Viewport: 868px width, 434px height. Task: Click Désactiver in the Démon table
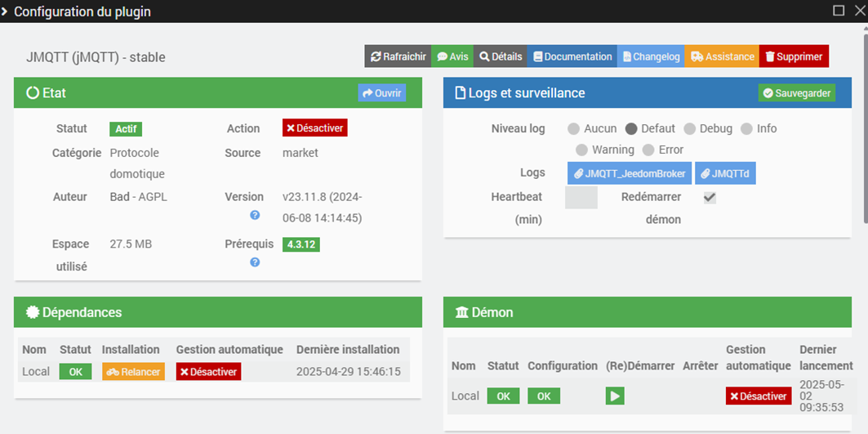(759, 396)
